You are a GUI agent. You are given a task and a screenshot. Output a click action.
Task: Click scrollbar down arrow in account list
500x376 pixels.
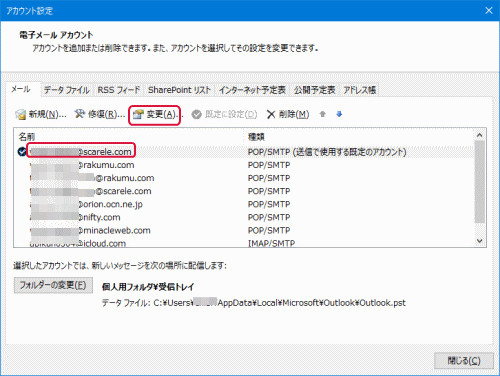(x=480, y=241)
